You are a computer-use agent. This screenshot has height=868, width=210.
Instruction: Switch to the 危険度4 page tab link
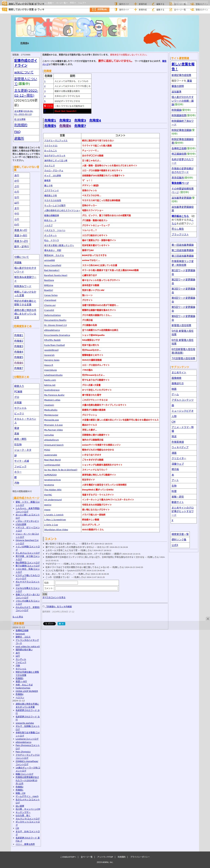[x=95, y=120]
